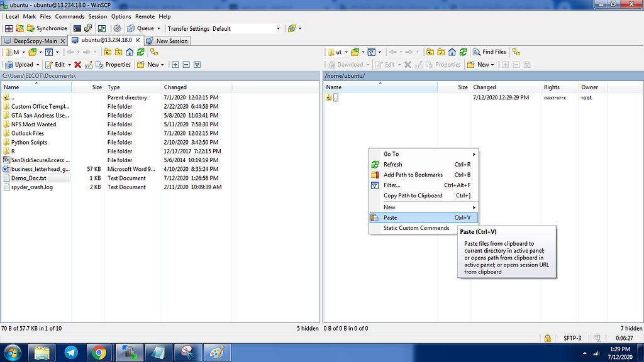The width and height of the screenshot is (644, 362).
Task: Select Add Path to Bookmarks entry
Action: pyautogui.click(x=424, y=175)
